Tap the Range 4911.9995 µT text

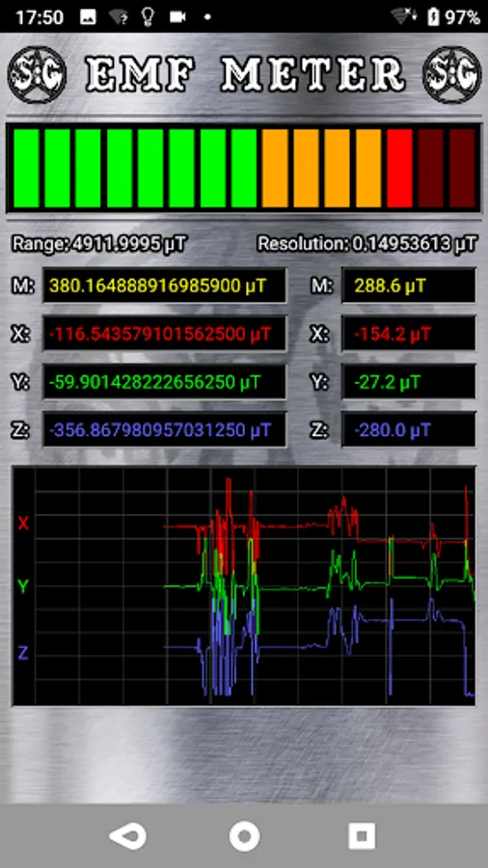click(99, 242)
